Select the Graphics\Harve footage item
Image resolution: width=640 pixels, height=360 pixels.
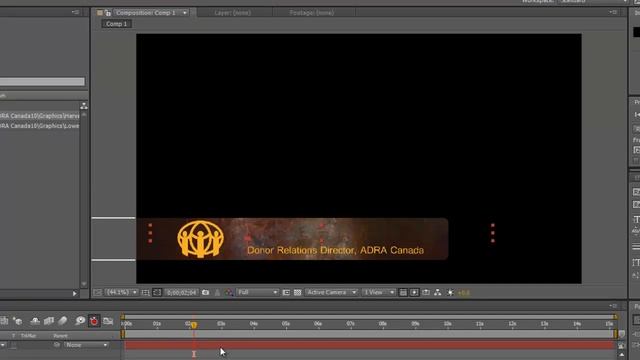pos(40,116)
